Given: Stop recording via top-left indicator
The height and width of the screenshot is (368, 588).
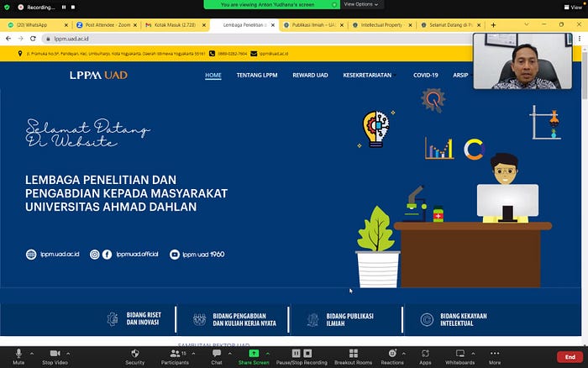Looking at the screenshot, I should pos(73,7).
